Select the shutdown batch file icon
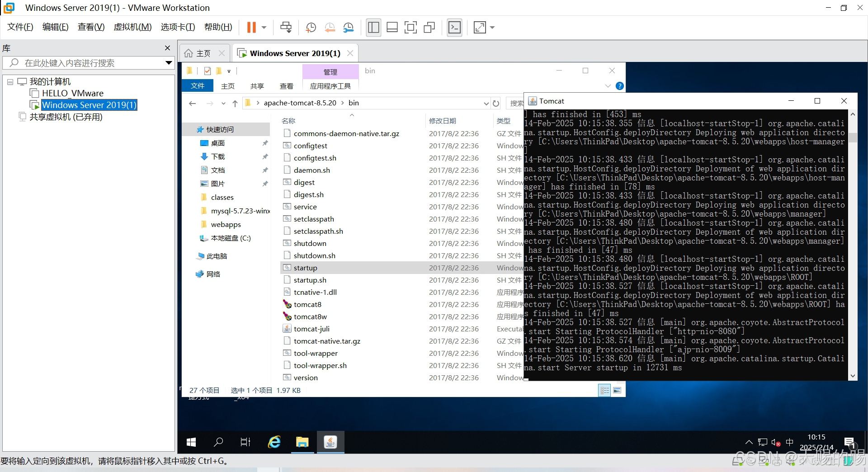The height and width of the screenshot is (472, 868). (287, 243)
